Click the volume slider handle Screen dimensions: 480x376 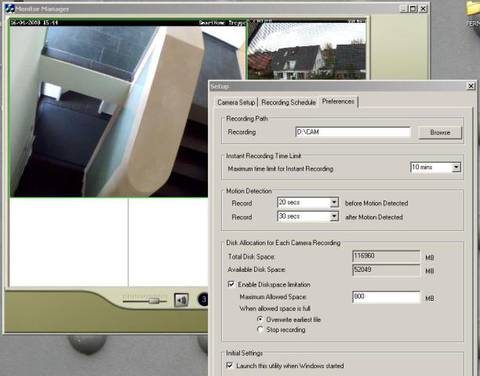tap(153, 301)
